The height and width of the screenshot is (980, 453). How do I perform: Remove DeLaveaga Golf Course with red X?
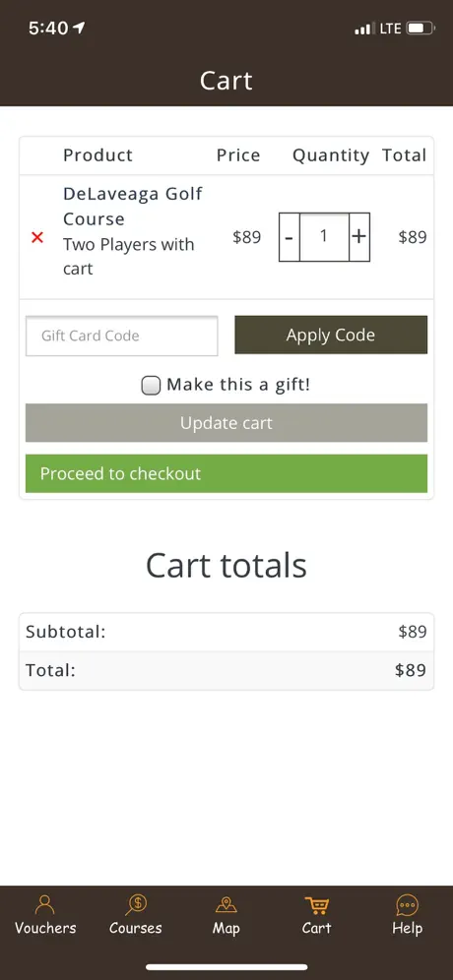coord(37,237)
